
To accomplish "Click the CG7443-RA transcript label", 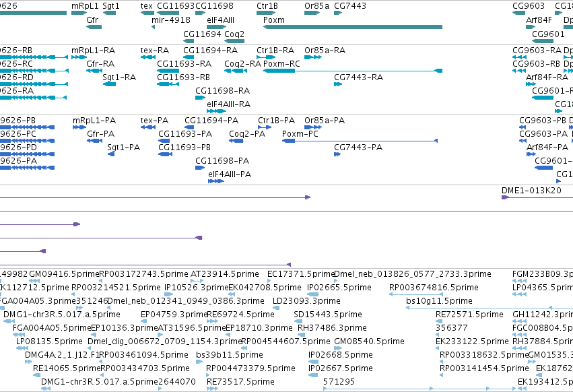I will [x=358, y=77].
